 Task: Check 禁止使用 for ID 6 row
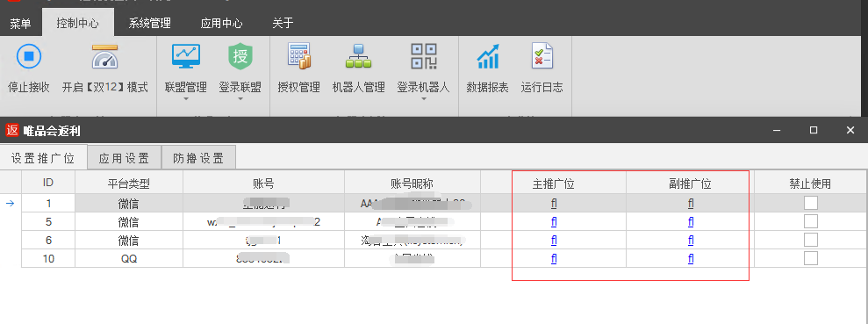click(810, 241)
